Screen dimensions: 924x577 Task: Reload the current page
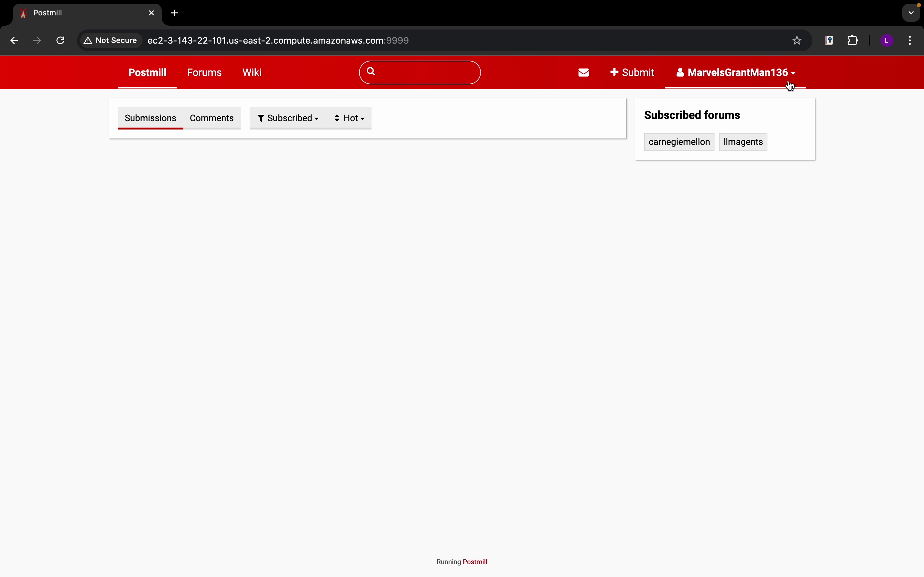tap(61, 40)
